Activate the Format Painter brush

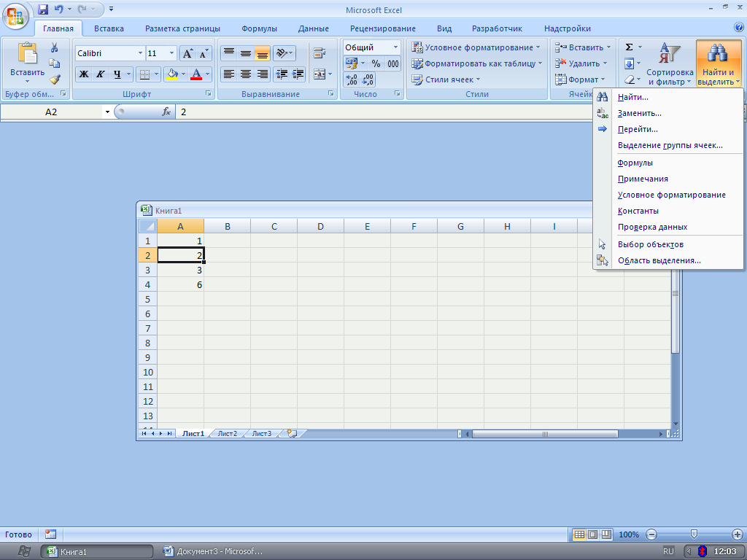pos(54,79)
